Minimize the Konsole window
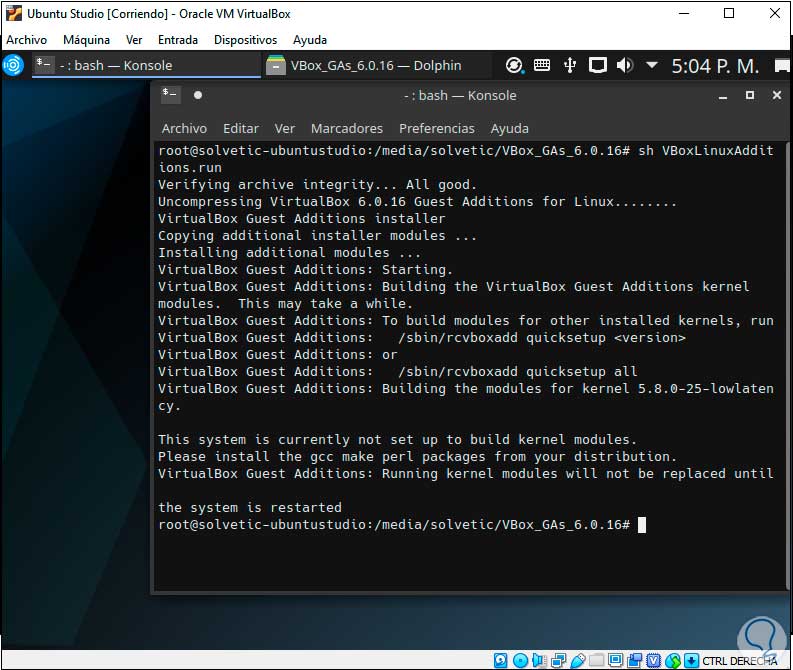The height and width of the screenshot is (670, 793). pos(723,96)
